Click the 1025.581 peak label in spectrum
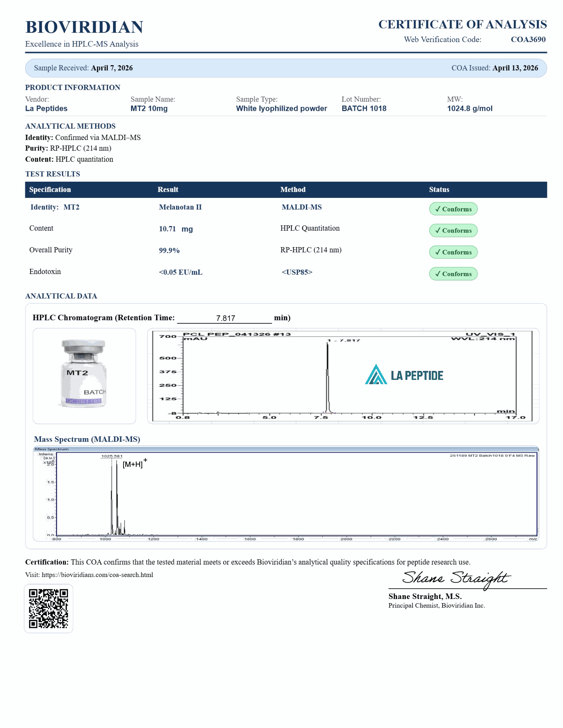563x728 pixels. [112, 456]
